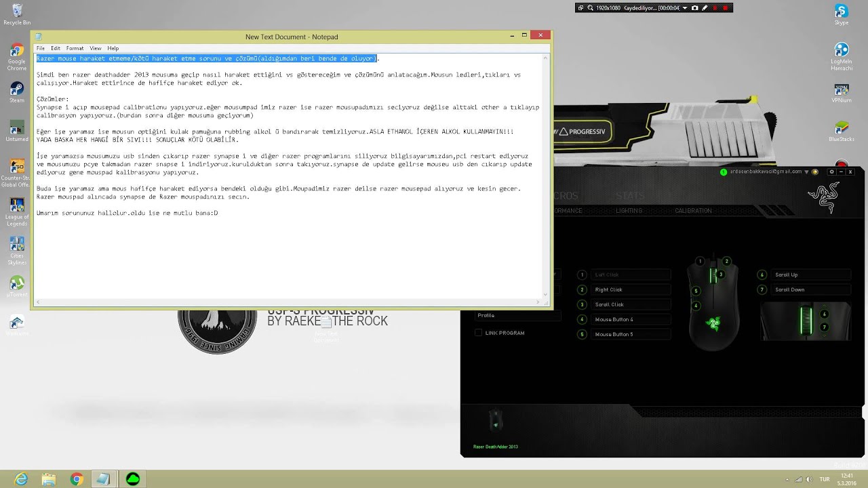Open the Notepad title bar icon
The width and height of the screenshot is (868, 488).
click(x=39, y=37)
